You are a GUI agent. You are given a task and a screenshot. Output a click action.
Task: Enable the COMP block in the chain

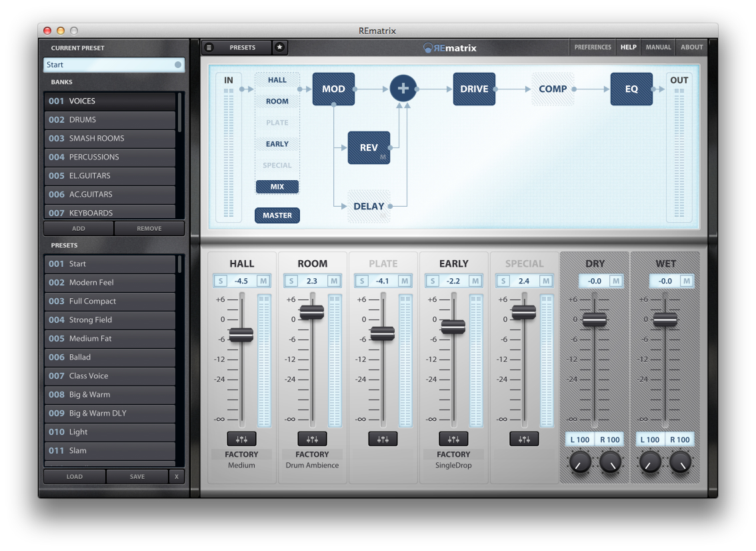click(x=553, y=88)
